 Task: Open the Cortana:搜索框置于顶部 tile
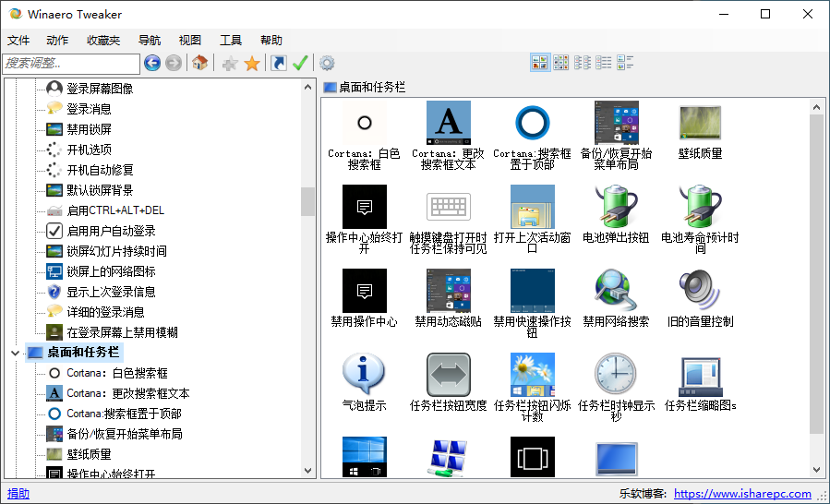click(532, 136)
